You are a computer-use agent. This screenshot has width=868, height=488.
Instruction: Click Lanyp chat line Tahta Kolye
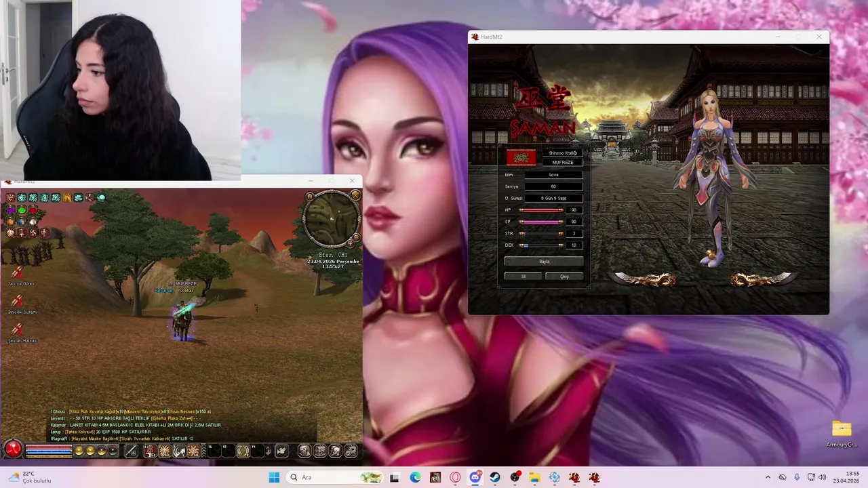point(100,432)
